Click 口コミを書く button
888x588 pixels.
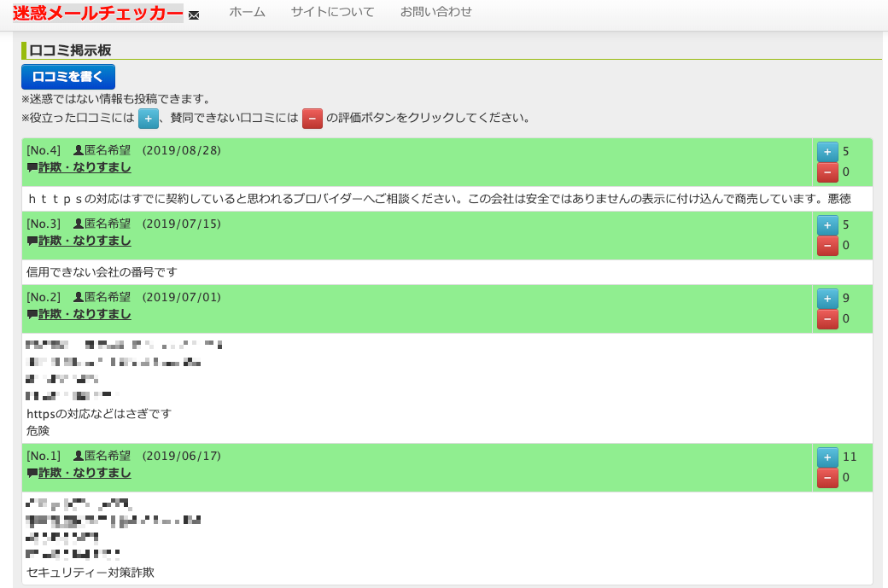68,77
